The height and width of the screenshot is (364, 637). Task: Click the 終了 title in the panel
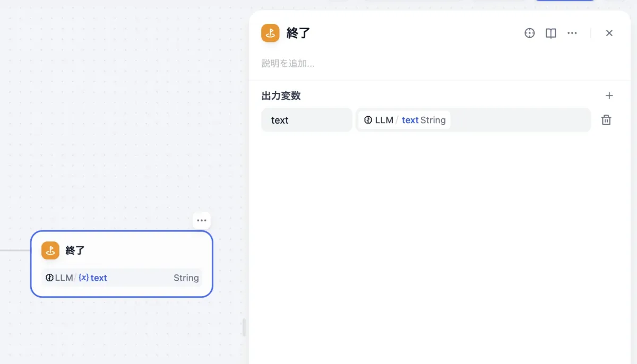pyautogui.click(x=298, y=33)
